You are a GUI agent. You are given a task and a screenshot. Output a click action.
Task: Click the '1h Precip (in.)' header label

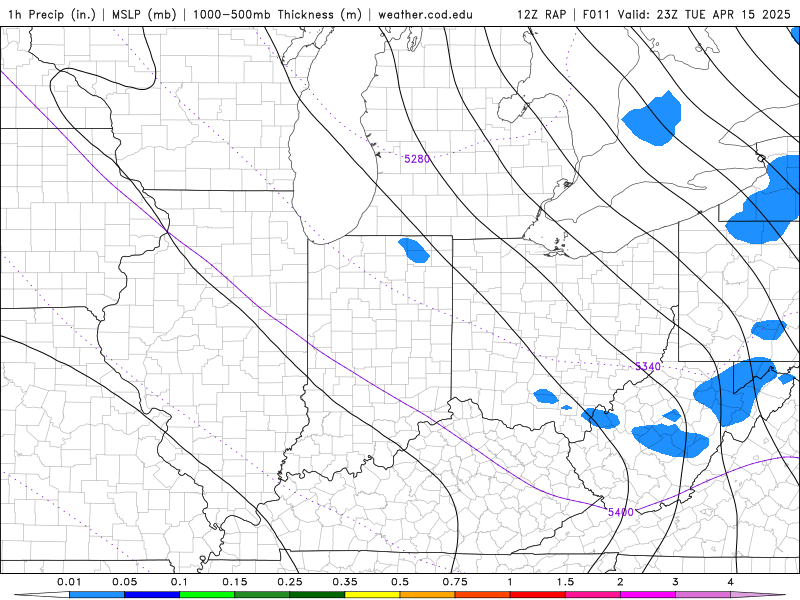(52, 14)
